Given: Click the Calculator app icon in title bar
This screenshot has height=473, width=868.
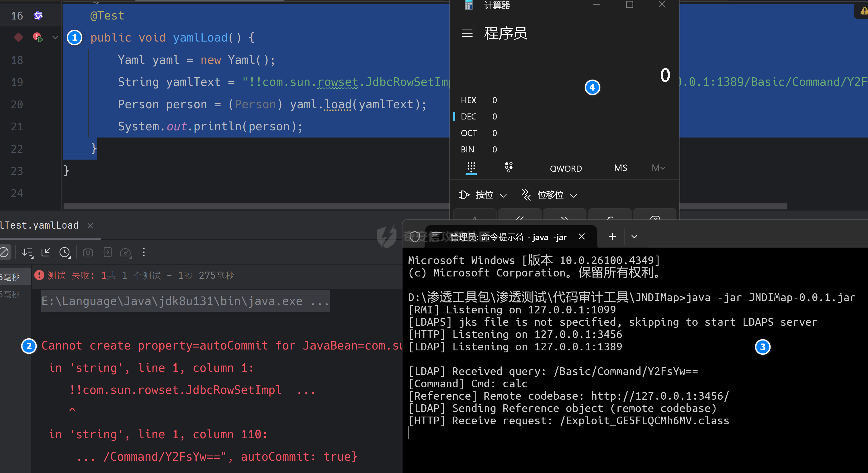Looking at the screenshot, I should click(468, 5).
